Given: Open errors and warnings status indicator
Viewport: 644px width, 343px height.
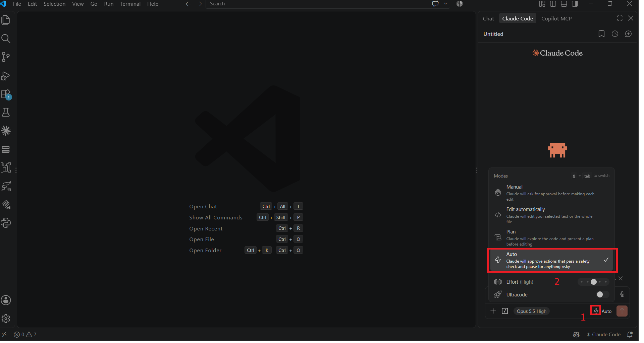Looking at the screenshot, I should click(x=25, y=335).
